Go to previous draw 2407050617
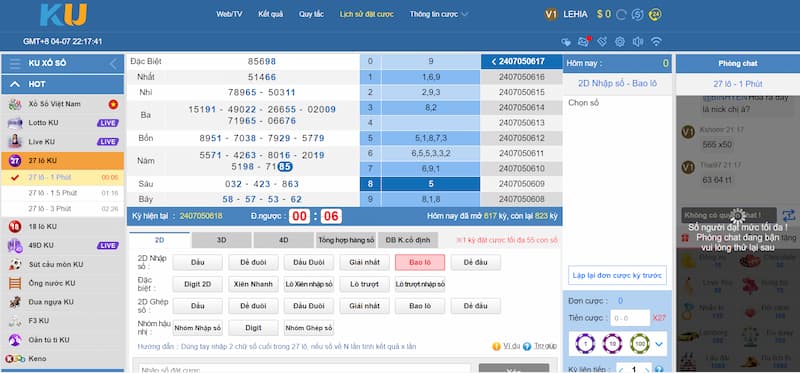 pyautogui.click(x=521, y=61)
